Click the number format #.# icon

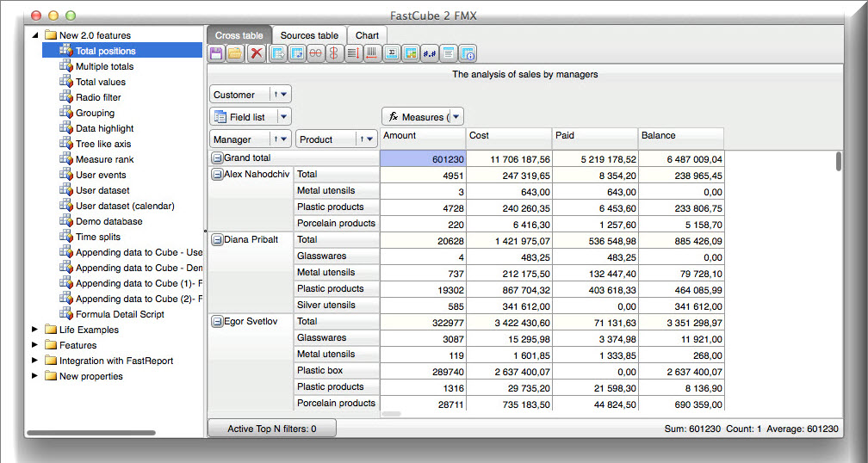[429, 53]
